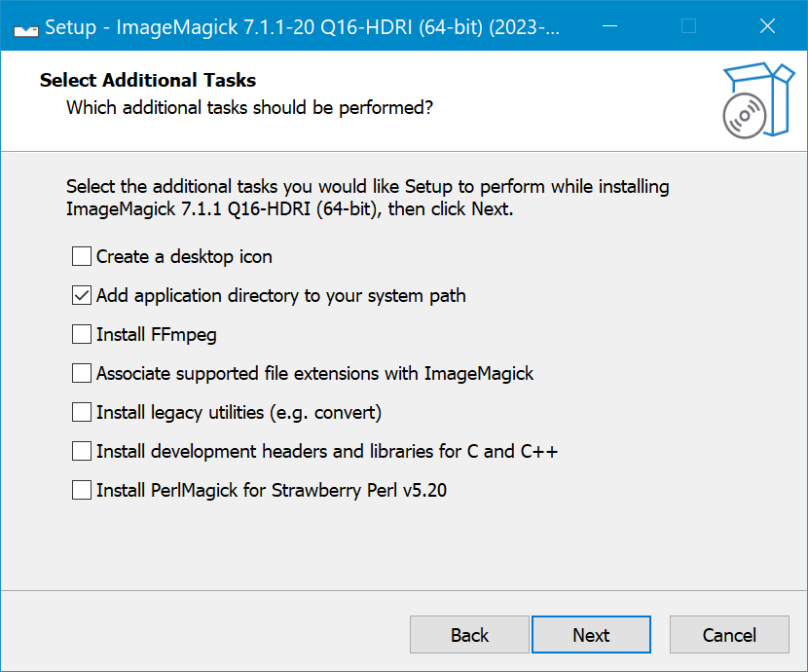The image size is (808, 672).
Task: Minimize the Setup window
Action: 609,26
